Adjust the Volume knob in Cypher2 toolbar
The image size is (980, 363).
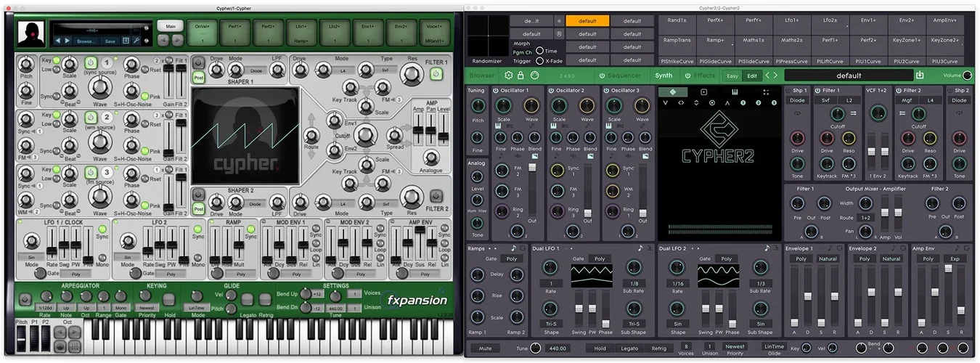tap(967, 75)
